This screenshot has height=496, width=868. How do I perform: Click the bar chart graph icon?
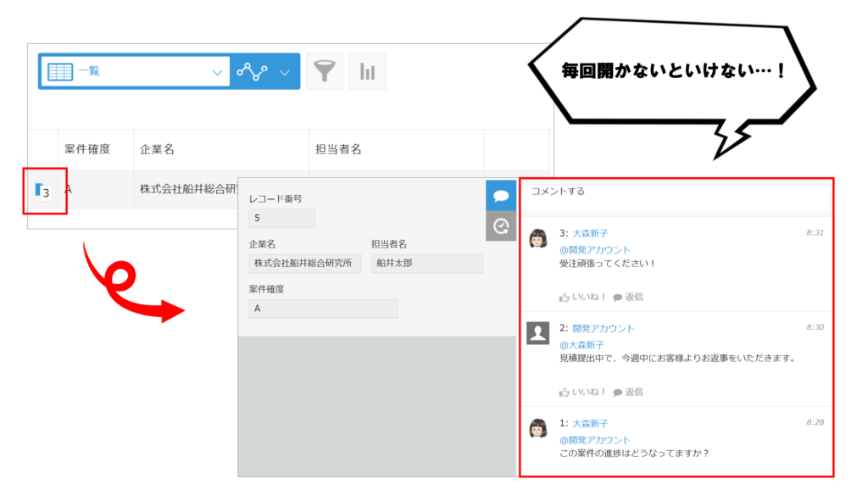click(x=365, y=70)
